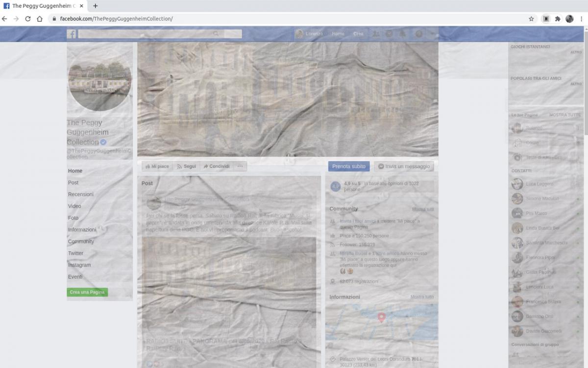
Task: Open the Chrome three-dot menu
Action: click(582, 19)
